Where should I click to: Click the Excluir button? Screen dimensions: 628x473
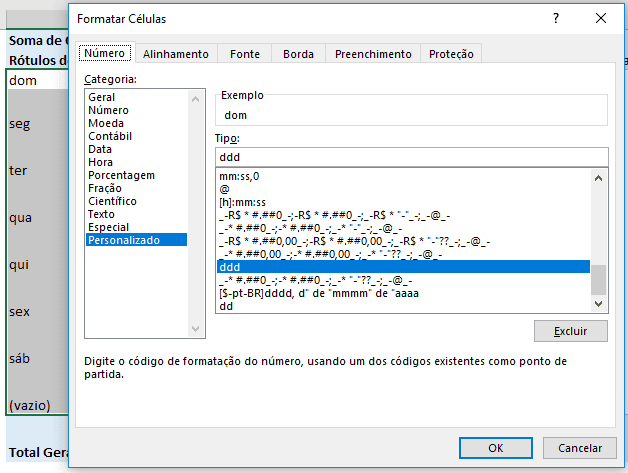click(570, 331)
